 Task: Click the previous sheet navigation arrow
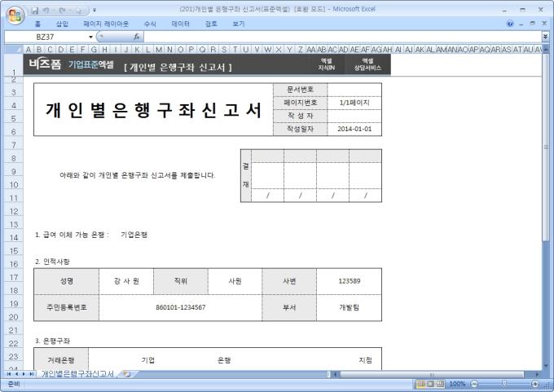click(x=16, y=374)
